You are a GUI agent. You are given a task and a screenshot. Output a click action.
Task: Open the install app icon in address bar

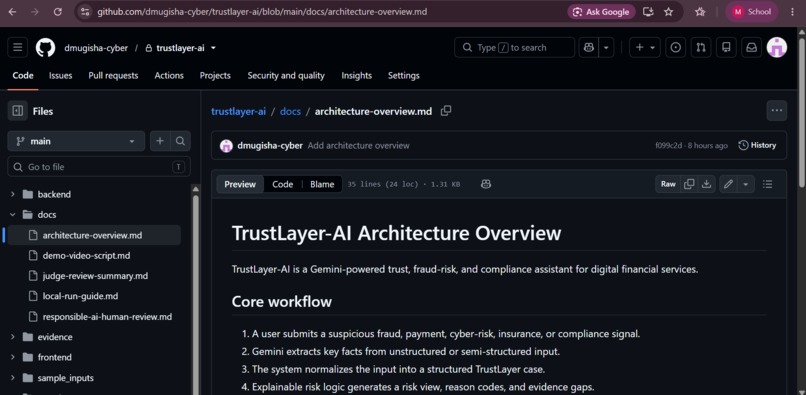click(x=649, y=12)
